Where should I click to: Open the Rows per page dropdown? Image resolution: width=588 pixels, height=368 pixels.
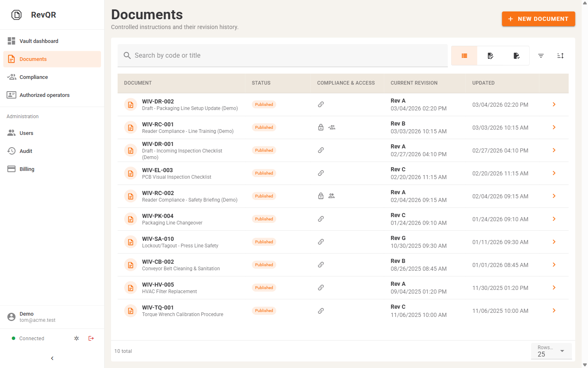point(551,351)
